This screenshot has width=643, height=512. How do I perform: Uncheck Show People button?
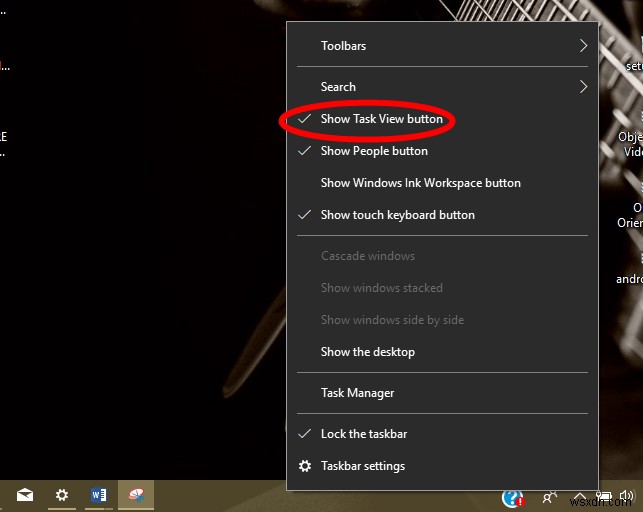(x=442, y=151)
